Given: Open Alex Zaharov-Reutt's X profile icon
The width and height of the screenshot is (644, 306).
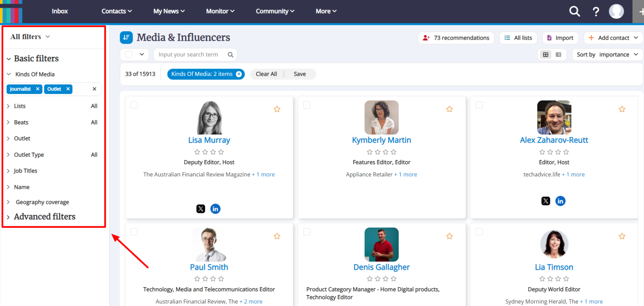Looking at the screenshot, I should (x=545, y=201).
